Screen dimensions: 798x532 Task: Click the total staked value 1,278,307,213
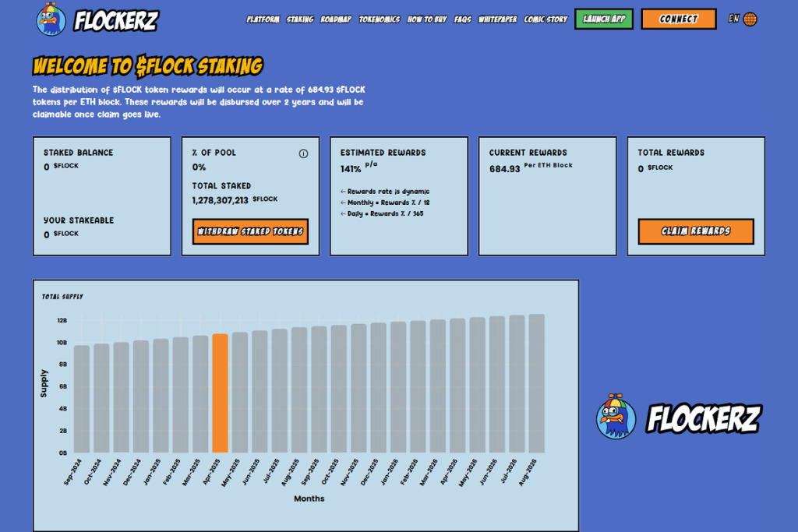pyautogui.click(x=220, y=200)
